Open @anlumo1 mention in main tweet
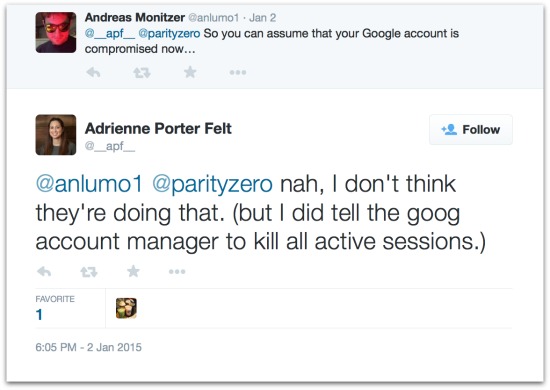The height and width of the screenshot is (390, 550). click(89, 184)
